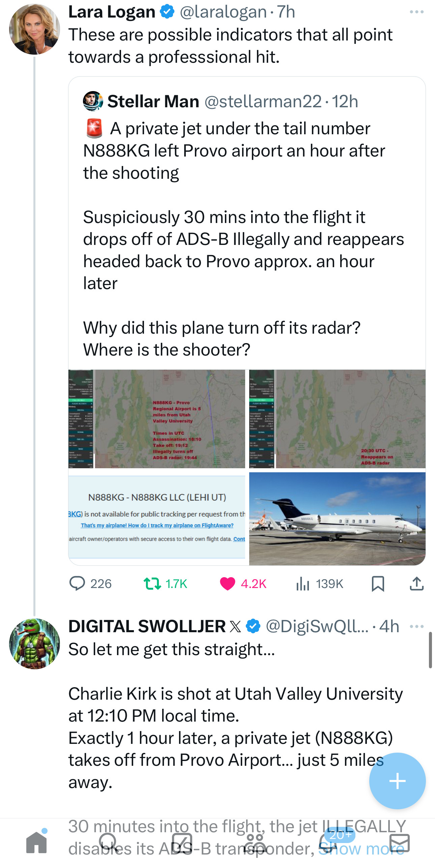The image size is (435, 868).
Task: Open Communities from the bottom navigation
Action: click(x=255, y=843)
